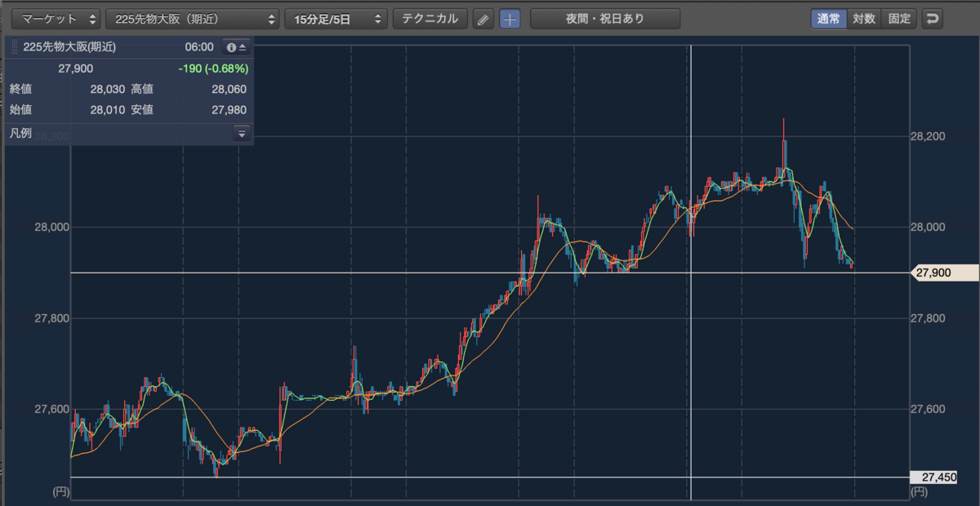
Task: Click the return arrow reset icon
Action: pos(933,19)
